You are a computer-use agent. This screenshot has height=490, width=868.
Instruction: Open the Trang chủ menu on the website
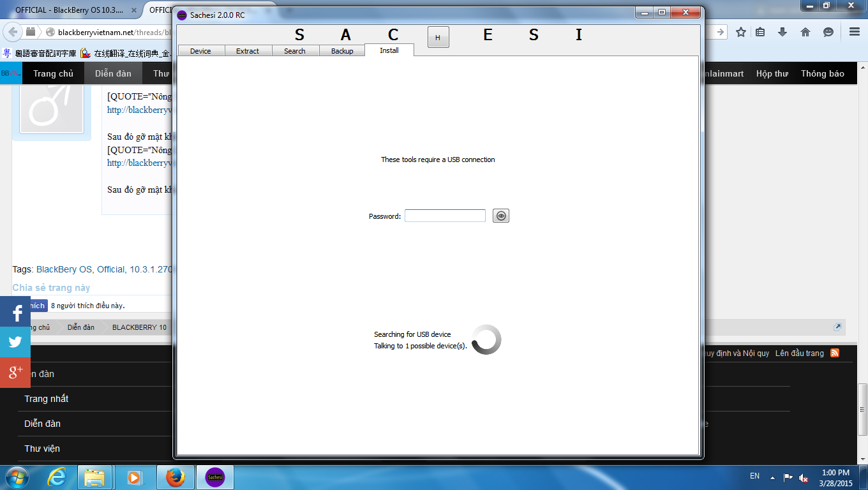[x=53, y=73]
